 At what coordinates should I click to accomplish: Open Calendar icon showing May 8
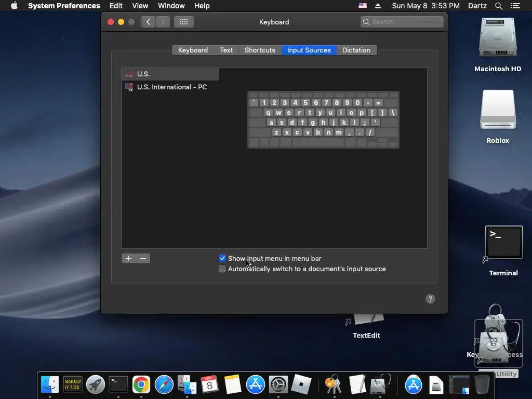(210, 385)
